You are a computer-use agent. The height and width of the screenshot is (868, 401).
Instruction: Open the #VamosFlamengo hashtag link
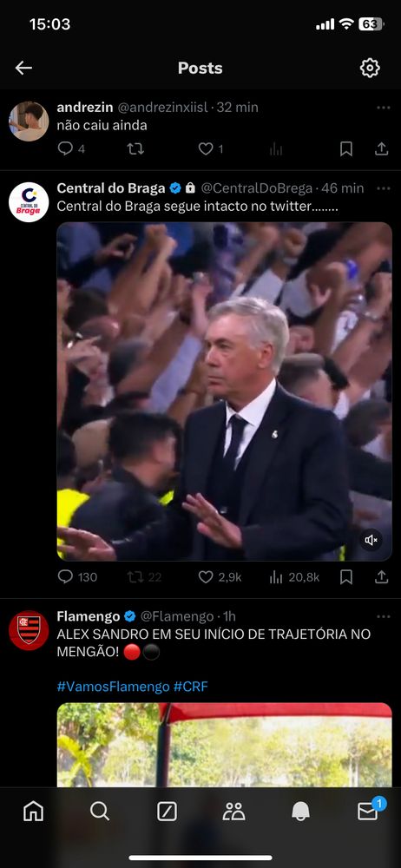click(x=113, y=687)
